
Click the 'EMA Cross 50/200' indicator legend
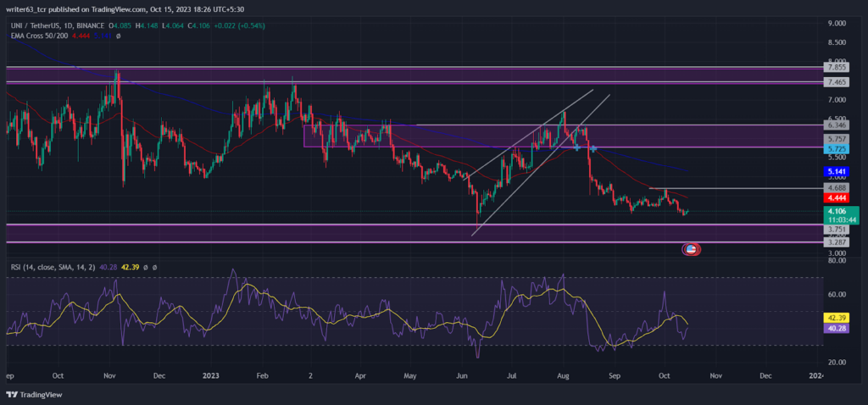(37, 36)
